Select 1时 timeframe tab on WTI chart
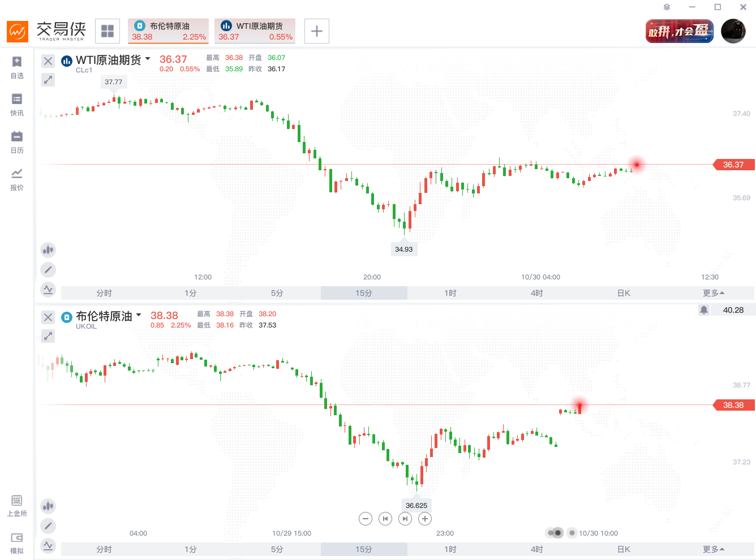The image size is (756, 560). 450,293
